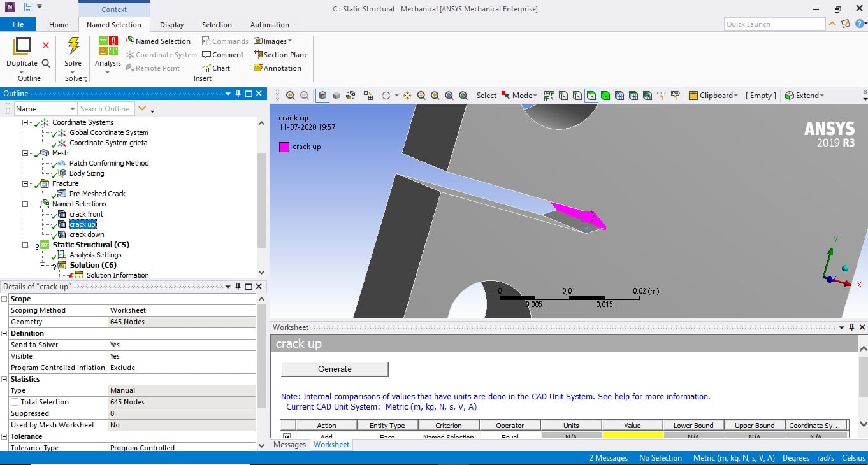Click the Body Sizing icon in the tree

pos(61,173)
